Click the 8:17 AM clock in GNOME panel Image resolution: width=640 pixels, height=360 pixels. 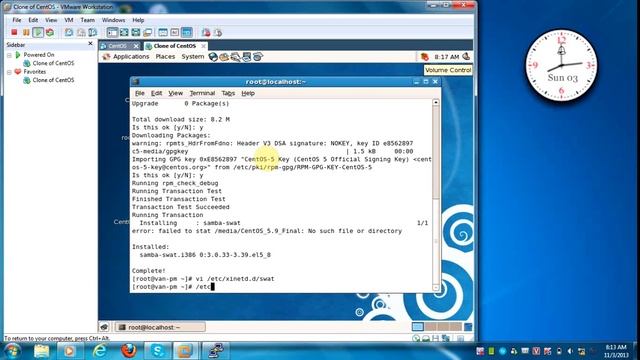[x=447, y=57]
